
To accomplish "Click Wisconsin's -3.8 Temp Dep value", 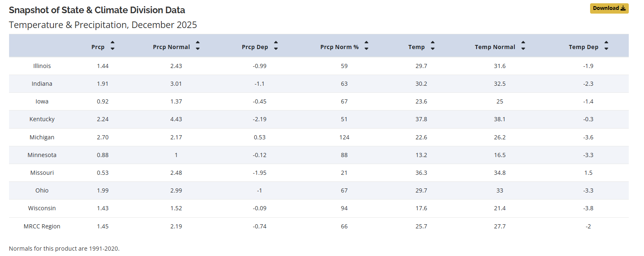I will tap(588, 208).
